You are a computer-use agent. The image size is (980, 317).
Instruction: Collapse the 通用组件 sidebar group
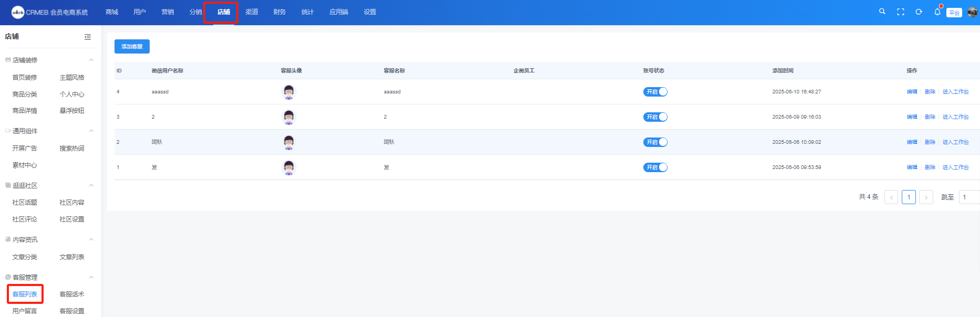coord(91,131)
